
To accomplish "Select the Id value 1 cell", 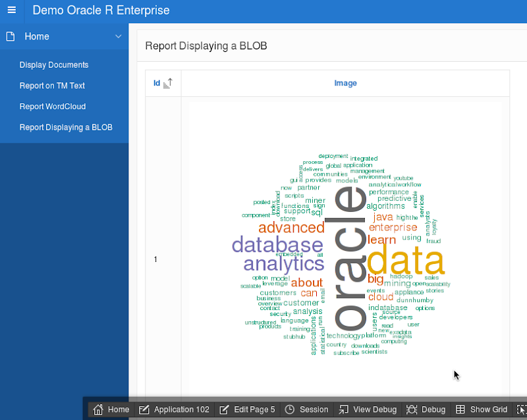I will (155, 259).
